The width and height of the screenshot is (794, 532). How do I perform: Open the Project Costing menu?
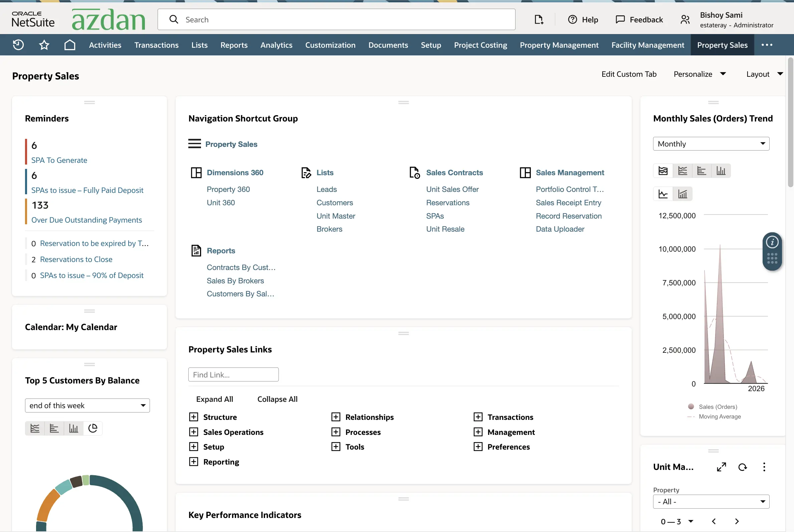coord(480,45)
